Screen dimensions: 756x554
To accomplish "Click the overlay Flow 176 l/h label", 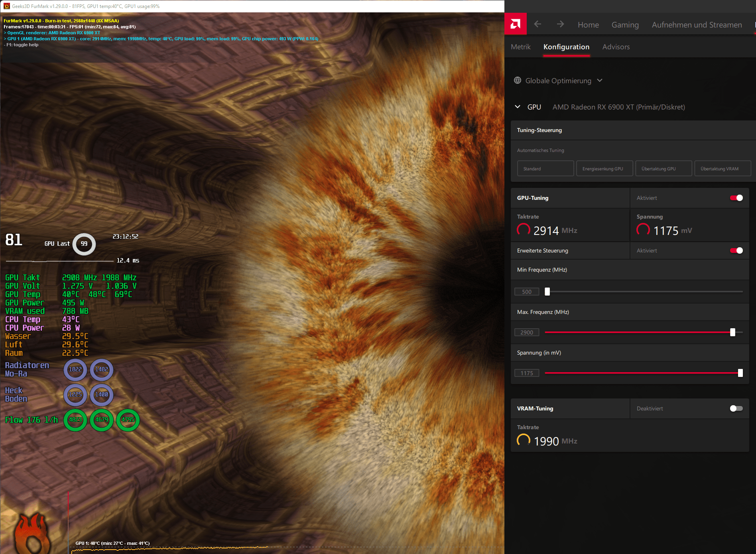I will pyautogui.click(x=31, y=420).
